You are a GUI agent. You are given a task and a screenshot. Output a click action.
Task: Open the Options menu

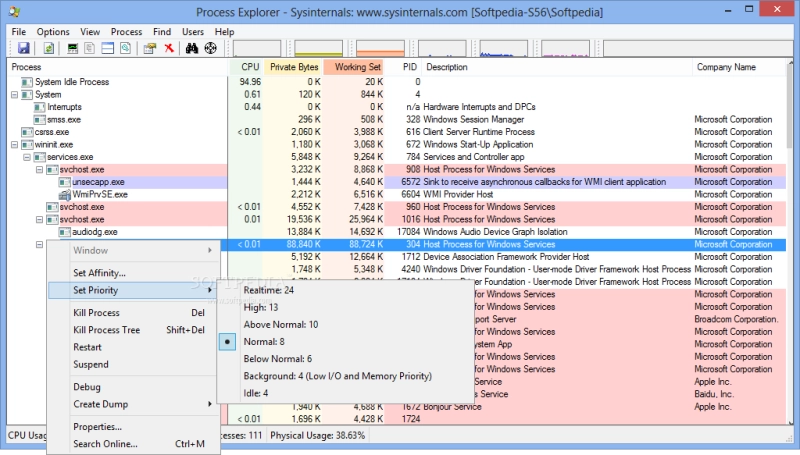53,32
